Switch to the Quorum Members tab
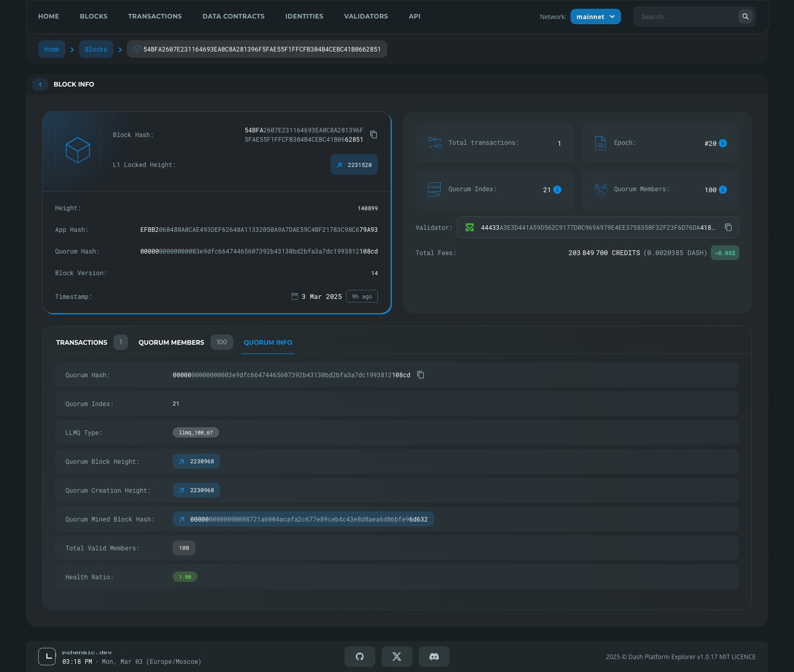Image resolution: width=794 pixels, height=672 pixels. pyautogui.click(x=171, y=342)
